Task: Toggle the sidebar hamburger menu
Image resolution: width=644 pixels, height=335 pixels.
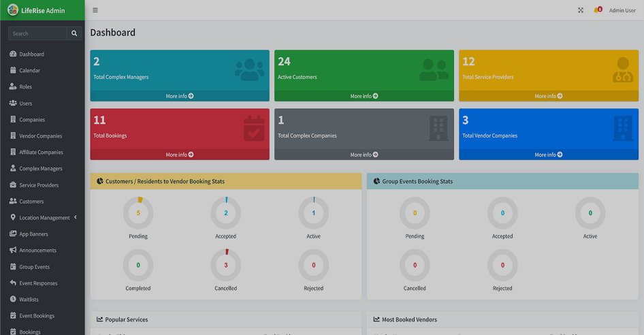Action: pos(95,10)
